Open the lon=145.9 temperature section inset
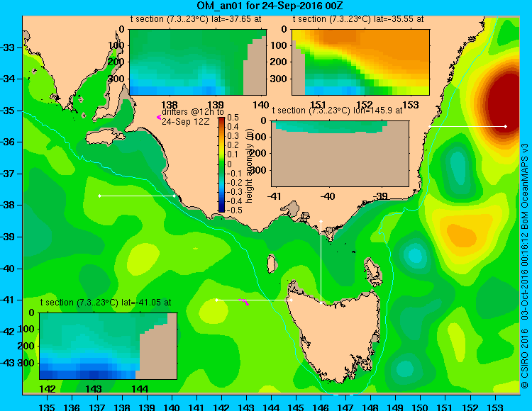This screenshot has height=411, width=532. (x=340, y=154)
